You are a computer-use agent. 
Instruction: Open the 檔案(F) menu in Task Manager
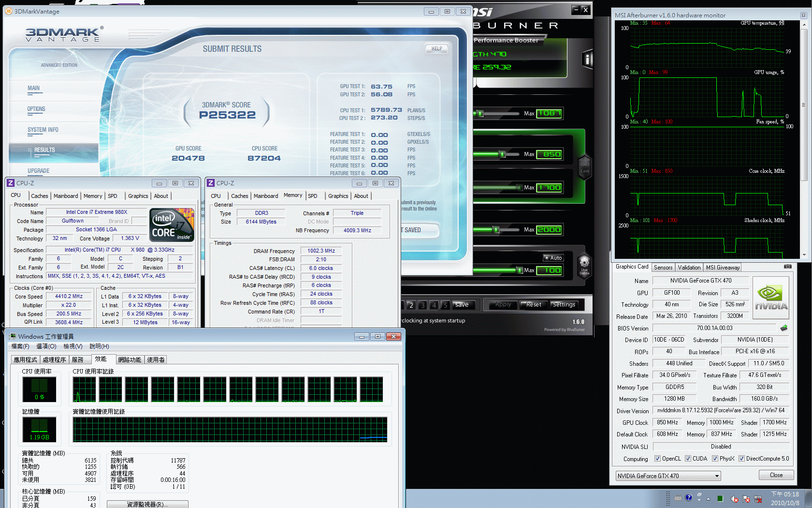coord(20,346)
